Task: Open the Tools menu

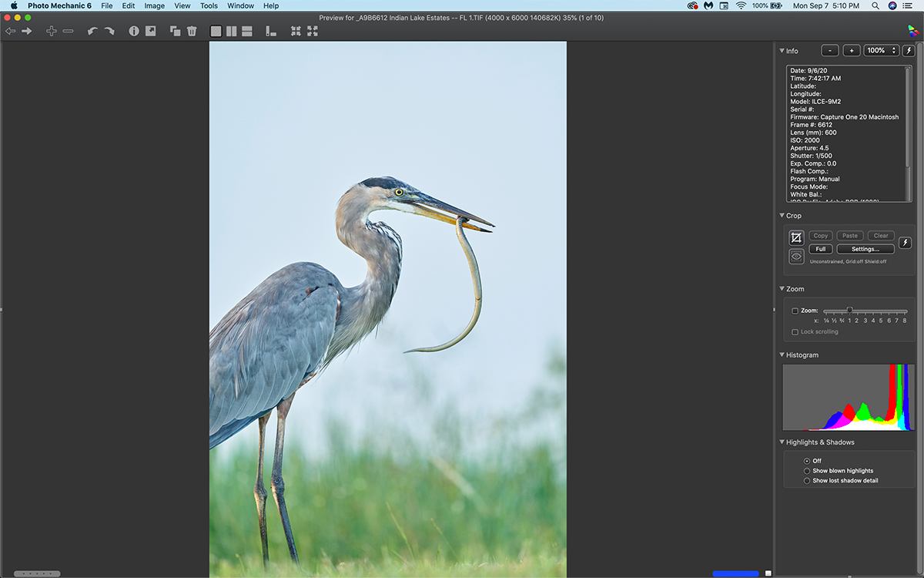Action: pyautogui.click(x=209, y=5)
